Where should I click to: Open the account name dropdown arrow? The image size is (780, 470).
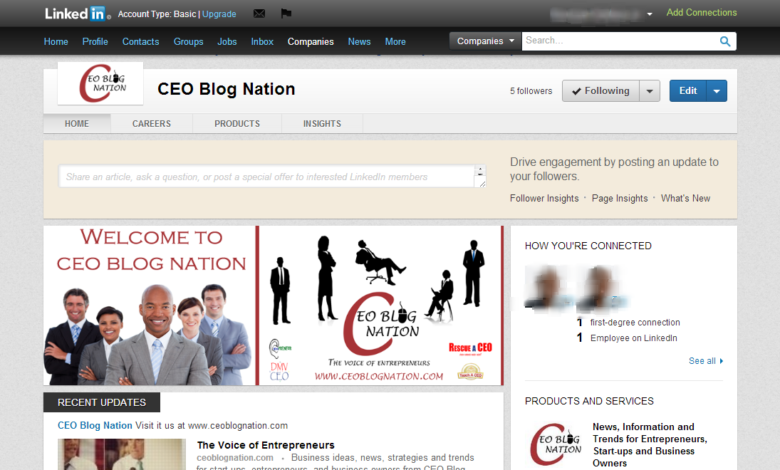pos(649,14)
